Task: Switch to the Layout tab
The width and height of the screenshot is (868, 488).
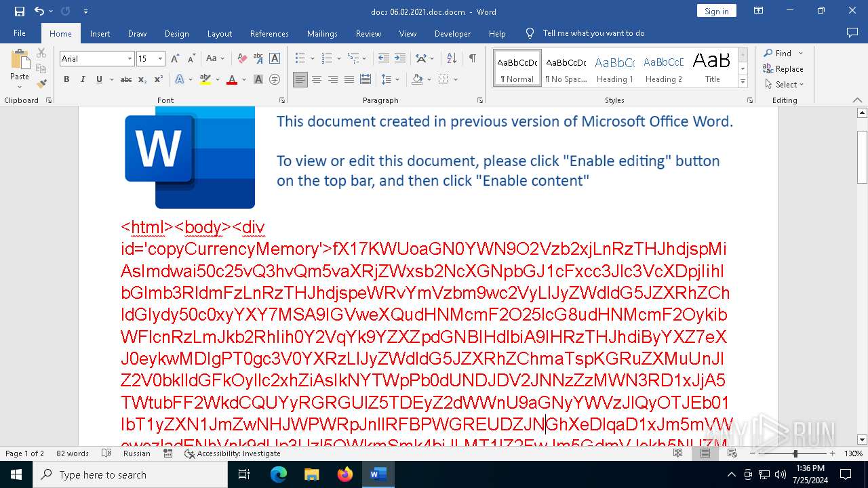Action: [219, 33]
